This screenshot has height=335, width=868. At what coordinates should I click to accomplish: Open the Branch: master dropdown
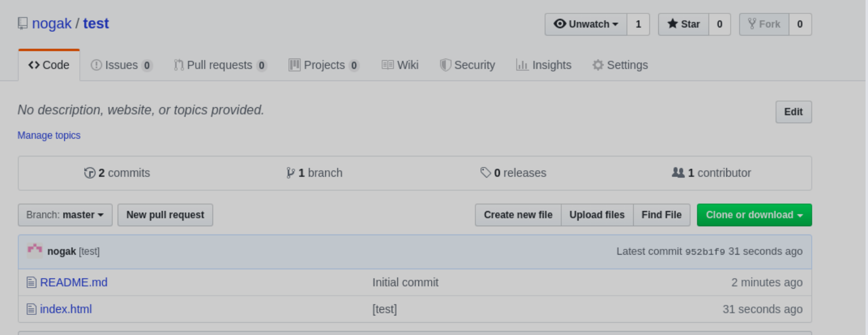65,215
